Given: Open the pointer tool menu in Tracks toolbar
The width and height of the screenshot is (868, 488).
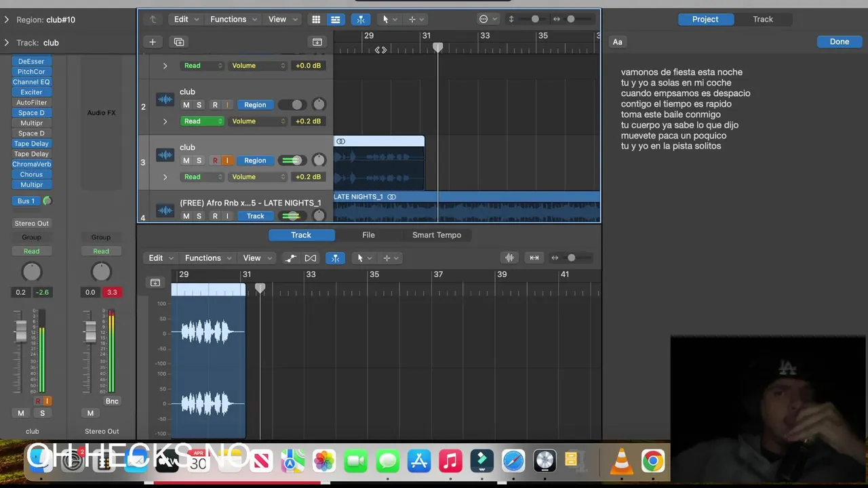Looking at the screenshot, I should coord(389,19).
